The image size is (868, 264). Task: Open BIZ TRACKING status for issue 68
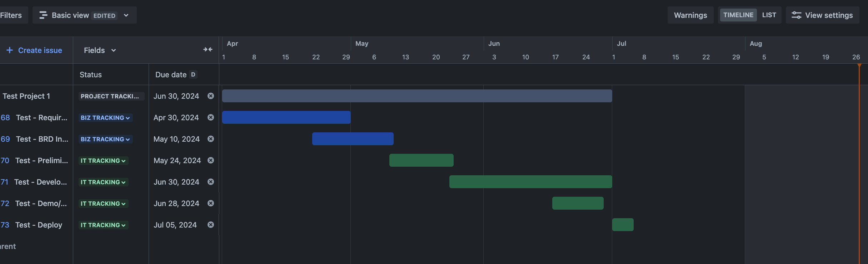105,118
